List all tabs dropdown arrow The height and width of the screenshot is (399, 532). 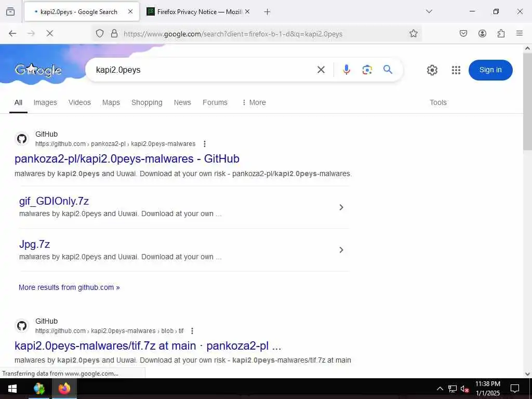tap(429, 11)
